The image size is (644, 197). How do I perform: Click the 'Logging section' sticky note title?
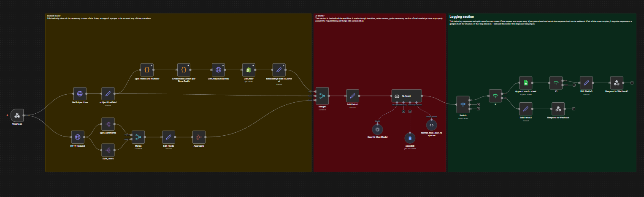click(462, 16)
